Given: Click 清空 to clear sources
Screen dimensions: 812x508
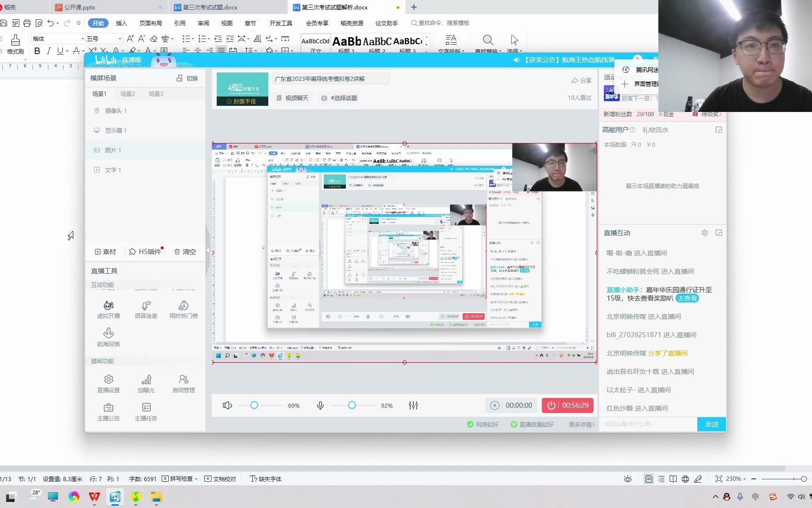Looking at the screenshot, I should (x=185, y=252).
